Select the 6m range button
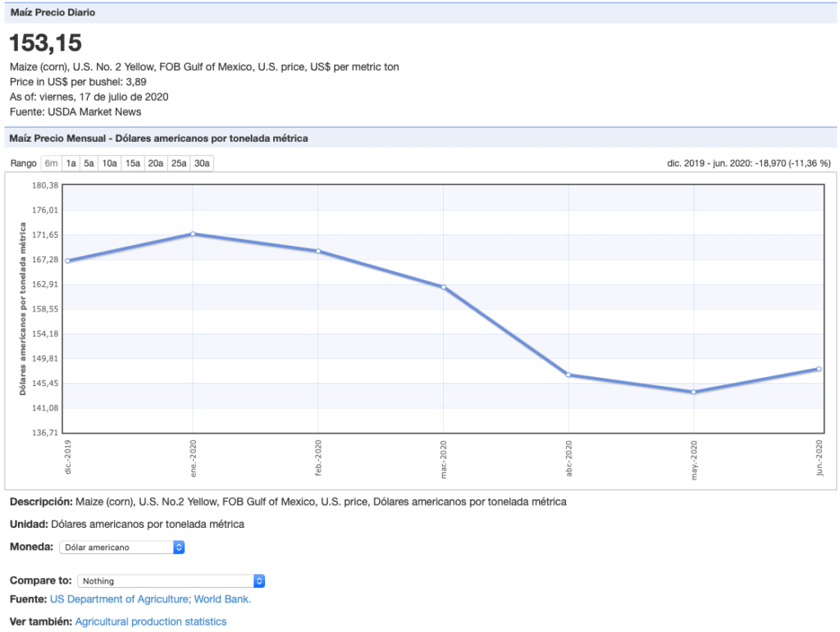Viewport: 840px width, 632px height. (x=51, y=163)
